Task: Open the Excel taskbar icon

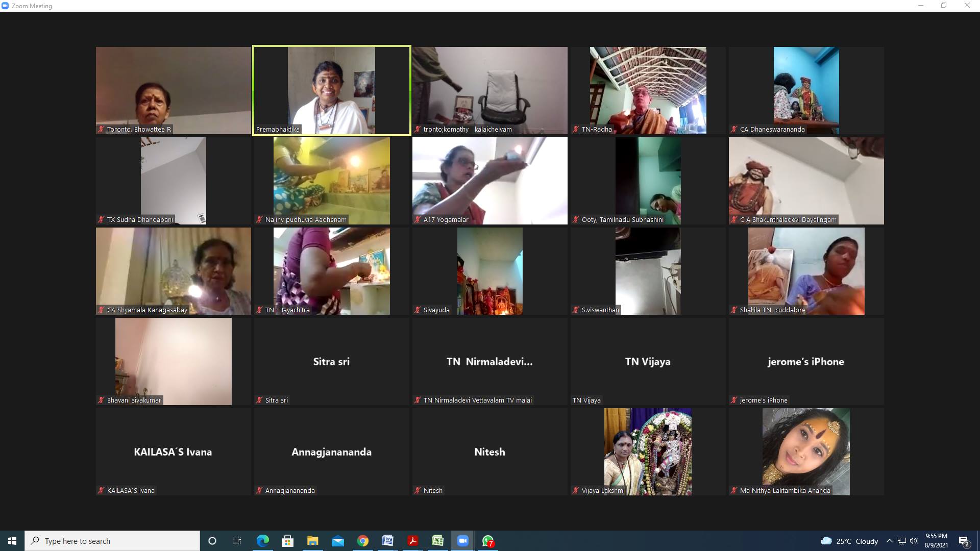Action: tap(438, 541)
